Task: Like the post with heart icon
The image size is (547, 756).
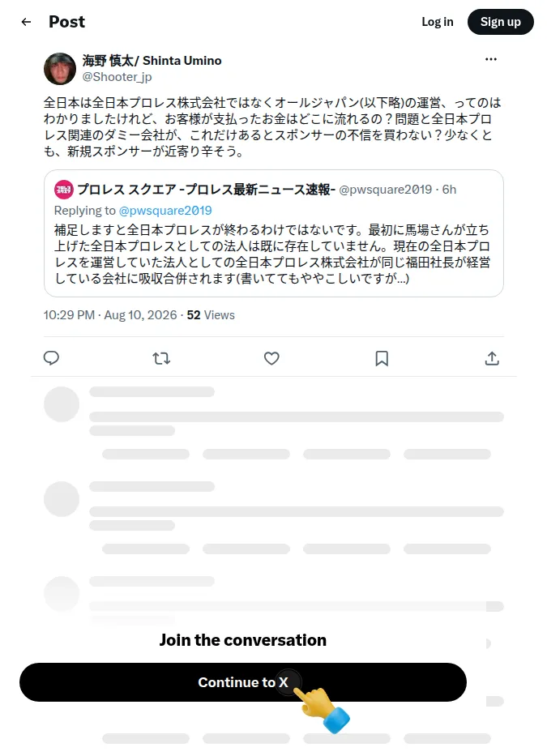Action: [271, 358]
